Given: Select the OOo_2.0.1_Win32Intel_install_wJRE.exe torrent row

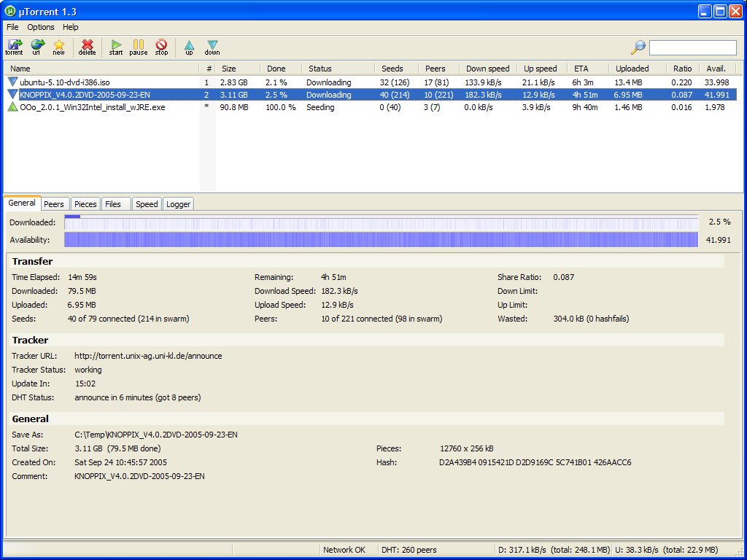Looking at the screenshot, I should tap(371, 106).
